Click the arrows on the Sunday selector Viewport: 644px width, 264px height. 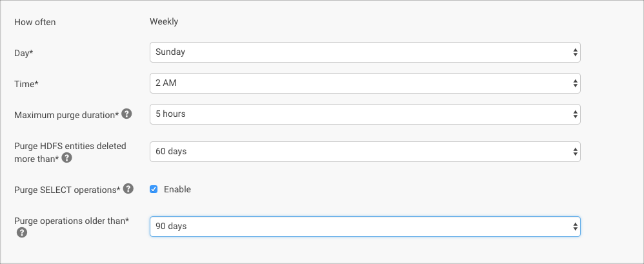574,52
